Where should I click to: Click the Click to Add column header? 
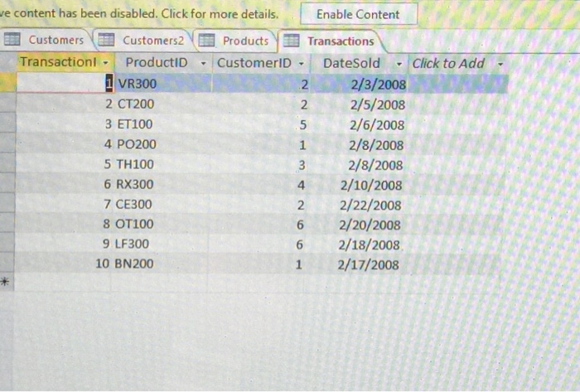(458, 64)
